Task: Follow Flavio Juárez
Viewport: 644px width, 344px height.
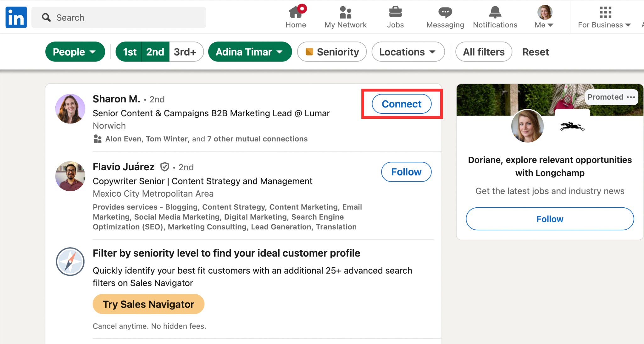Action: (x=406, y=172)
